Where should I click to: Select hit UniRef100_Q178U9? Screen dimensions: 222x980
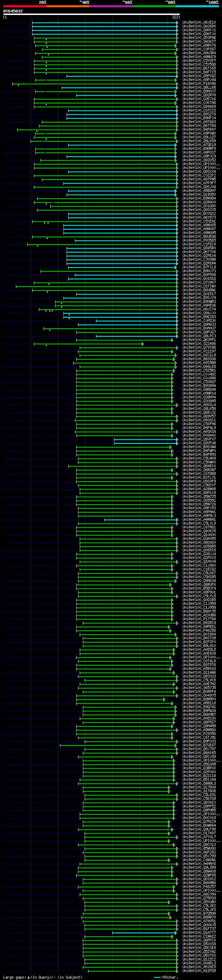199,787
